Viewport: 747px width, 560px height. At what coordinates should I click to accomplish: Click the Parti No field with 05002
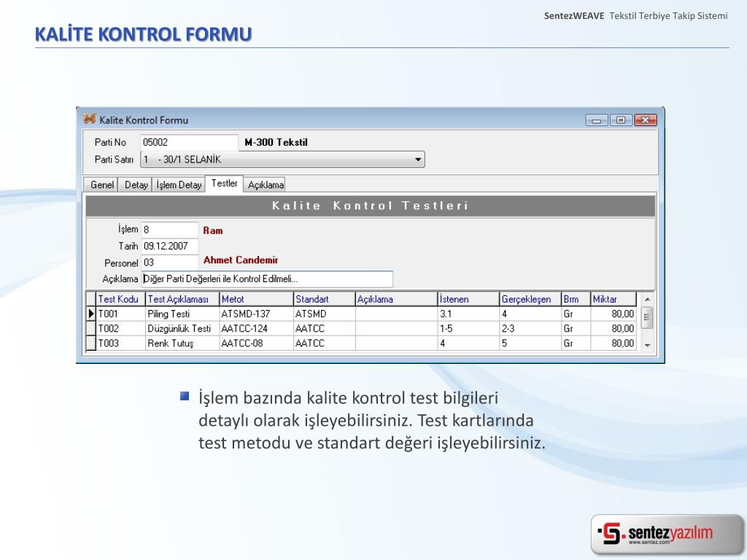(189, 142)
